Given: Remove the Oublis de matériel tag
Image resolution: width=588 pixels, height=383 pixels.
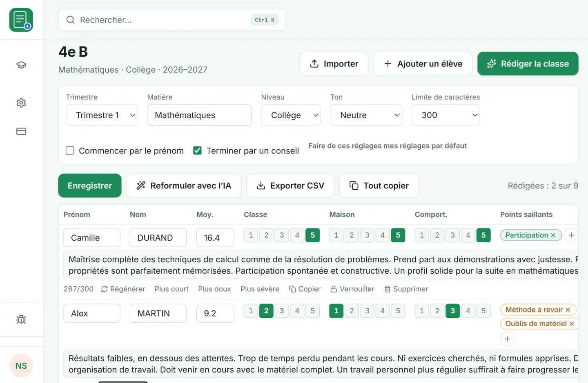Looking at the screenshot, I should click(x=572, y=324).
